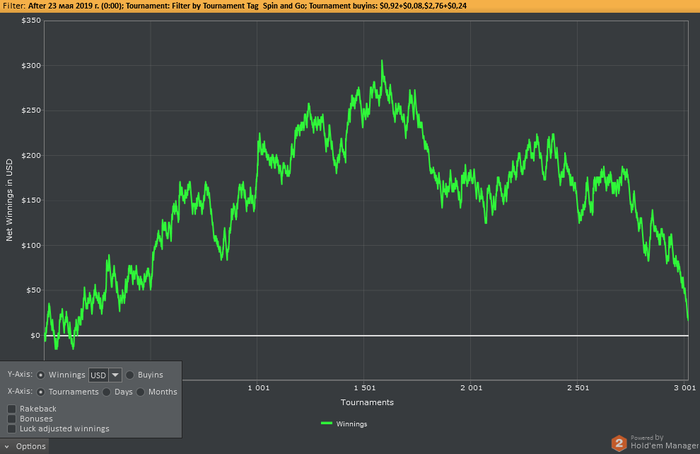Click the Tournaments X-axis title
Viewport: 700px width, 454px height.
coord(366,402)
